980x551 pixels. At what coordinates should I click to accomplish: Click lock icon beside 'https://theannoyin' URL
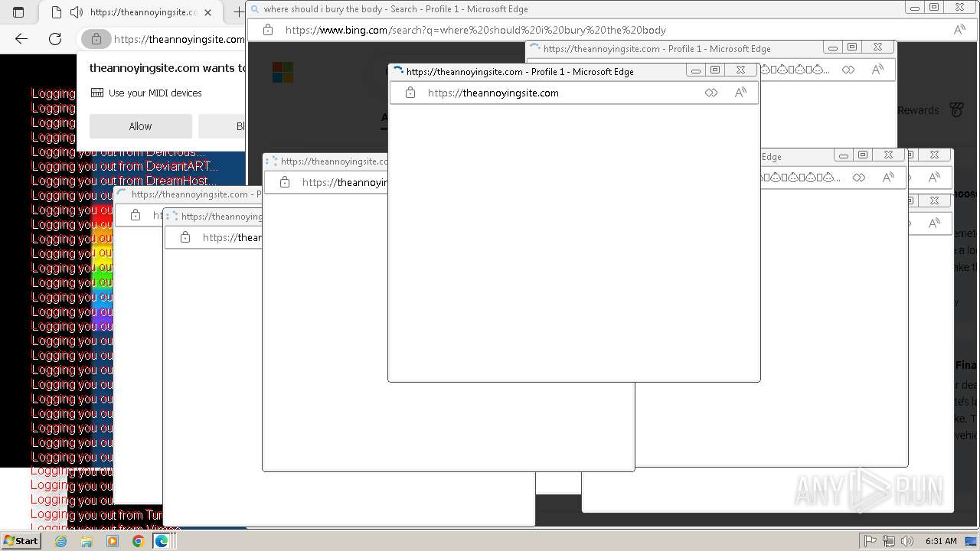[285, 182]
